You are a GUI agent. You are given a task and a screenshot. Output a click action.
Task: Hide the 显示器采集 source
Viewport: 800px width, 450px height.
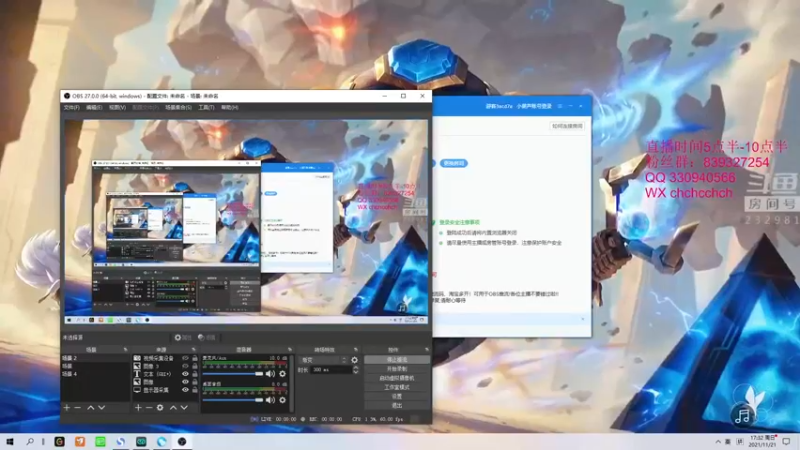pos(185,390)
